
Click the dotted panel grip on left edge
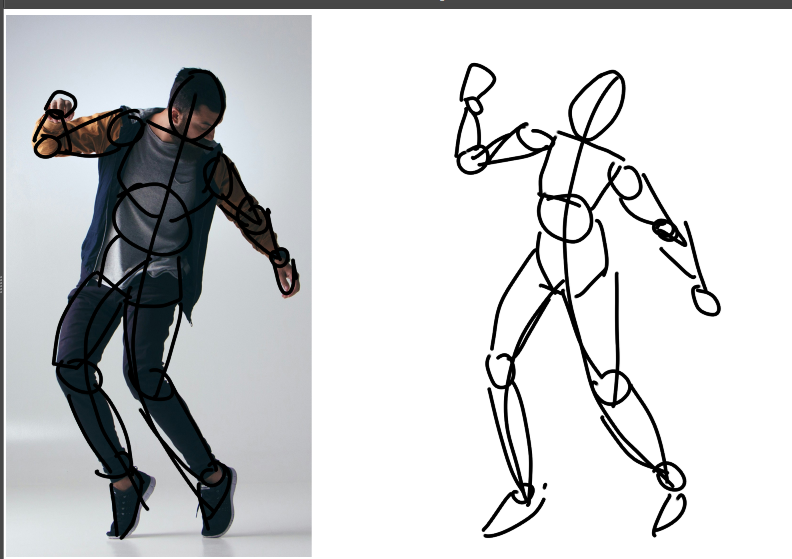[x=2, y=285]
